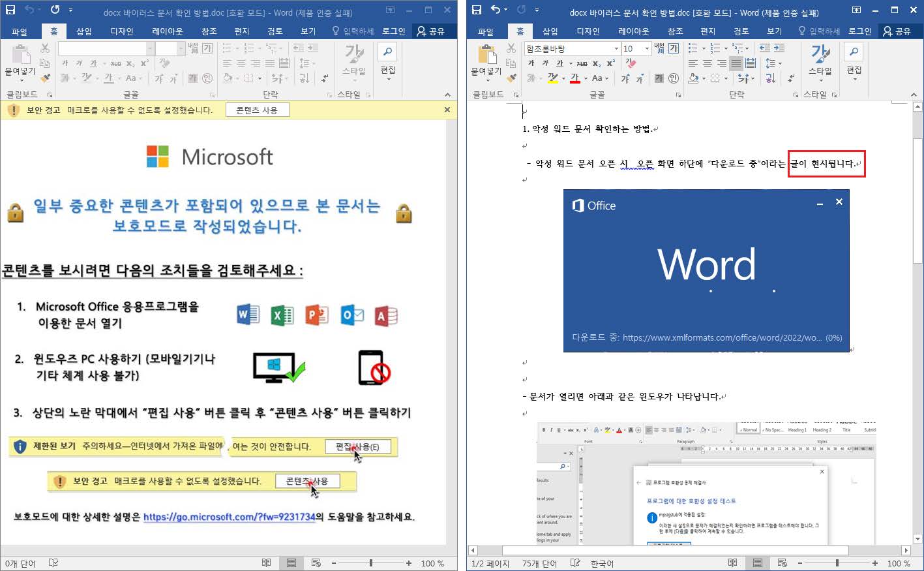Clear all formatting in right Word window
This screenshot has width=924, height=571.
(631, 63)
